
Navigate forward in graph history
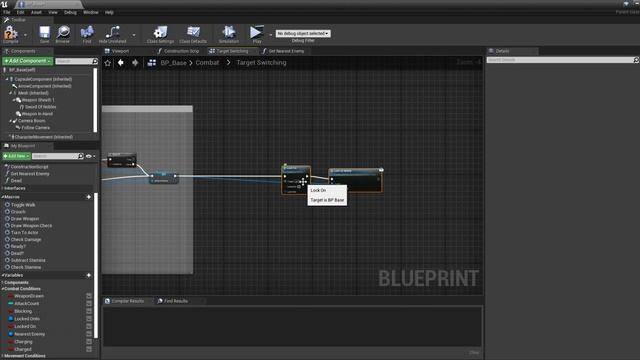135,63
